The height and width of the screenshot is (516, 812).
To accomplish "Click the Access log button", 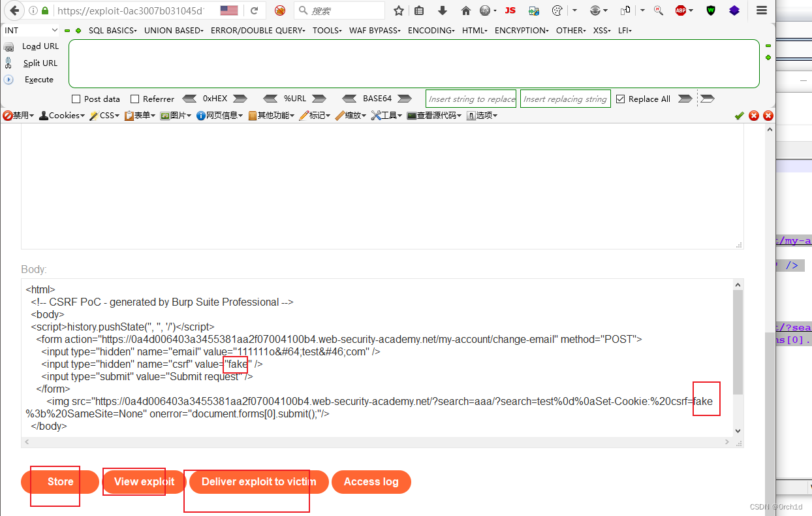I will tap(371, 482).
